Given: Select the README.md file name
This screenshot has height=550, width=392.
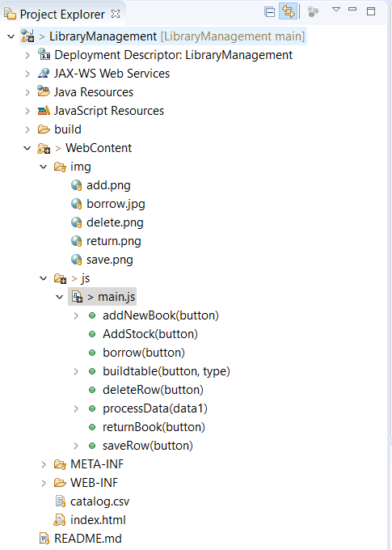Looking at the screenshot, I should pyautogui.click(x=87, y=539).
